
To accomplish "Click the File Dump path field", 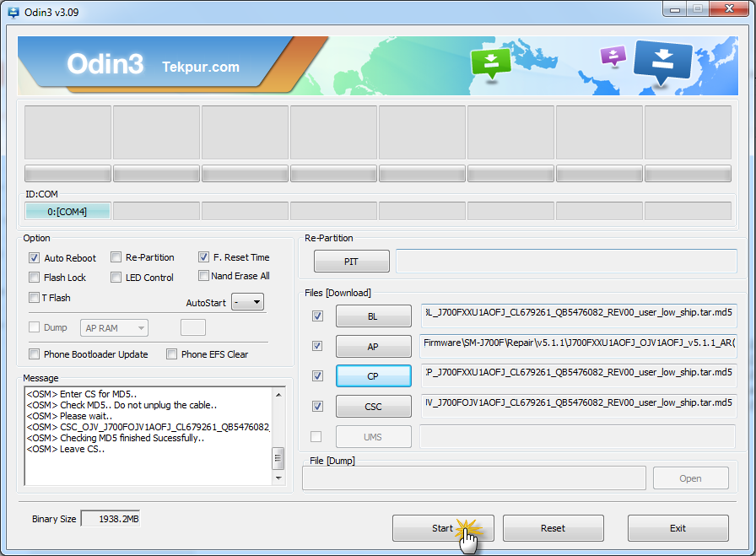I will (x=474, y=478).
